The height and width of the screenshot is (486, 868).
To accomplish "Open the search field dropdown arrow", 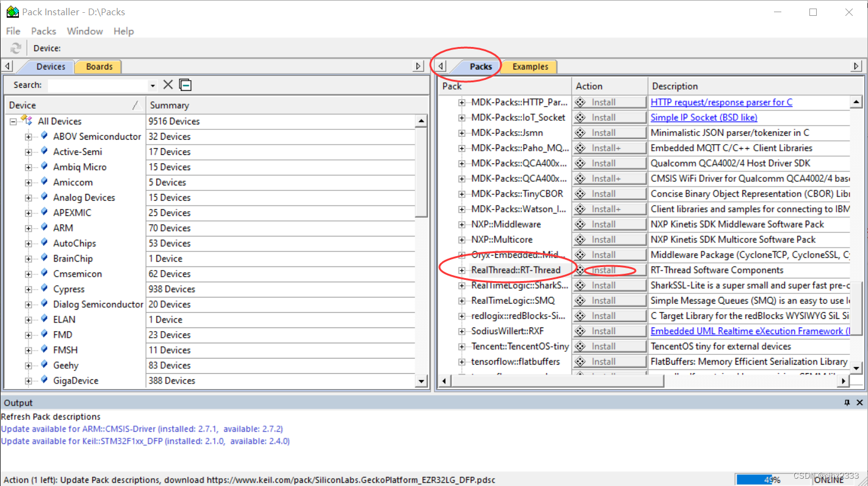I will (153, 85).
